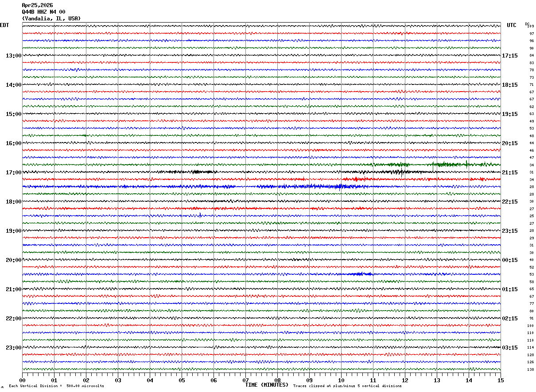The image size is (536, 392).
Task: Select the 20:00 EDT hour label
Action: (13, 260)
